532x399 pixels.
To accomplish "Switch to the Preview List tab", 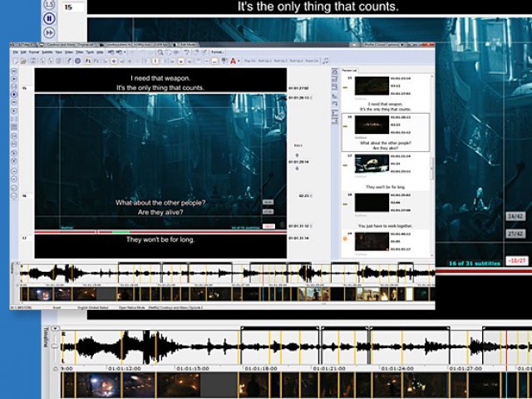I will tap(350, 71).
